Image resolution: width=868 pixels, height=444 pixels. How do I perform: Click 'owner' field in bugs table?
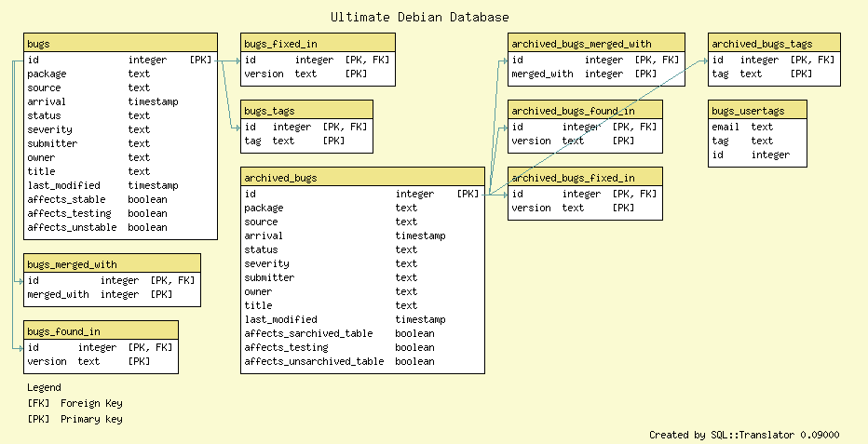(x=42, y=157)
